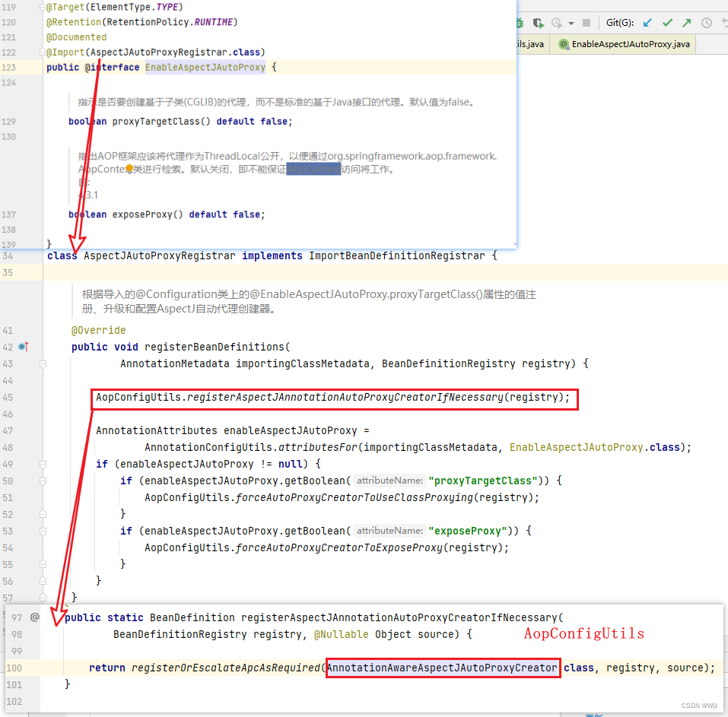Update project with the blue Git arrow
This screenshot has width=728, height=717.
647,23
